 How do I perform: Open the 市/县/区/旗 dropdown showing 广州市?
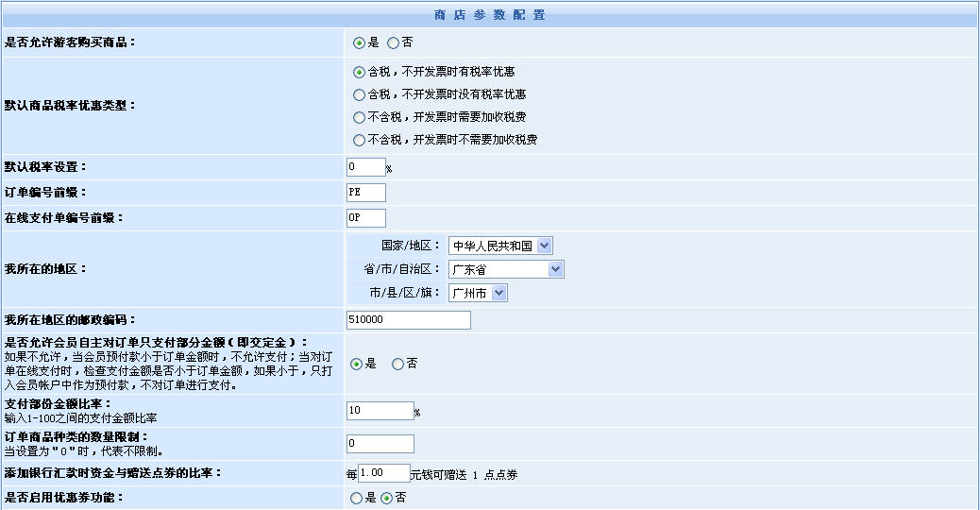coord(478,293)
